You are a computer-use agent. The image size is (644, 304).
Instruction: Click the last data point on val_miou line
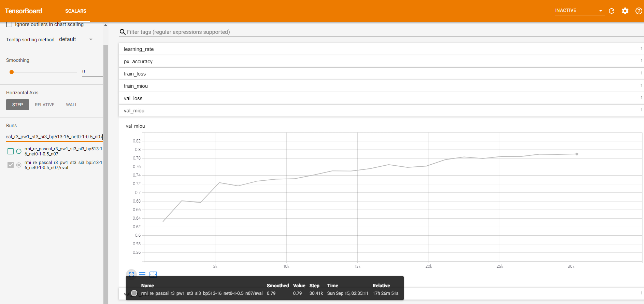tap(577, 154)
